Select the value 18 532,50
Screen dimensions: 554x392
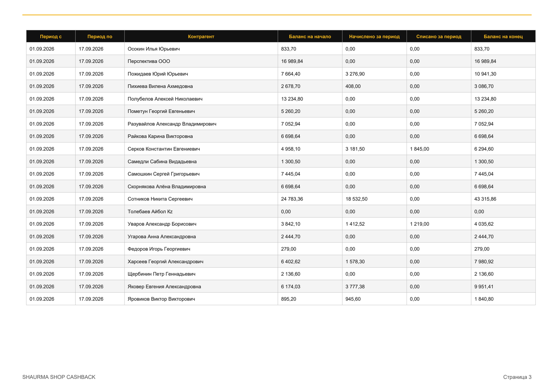click(356, 199)
